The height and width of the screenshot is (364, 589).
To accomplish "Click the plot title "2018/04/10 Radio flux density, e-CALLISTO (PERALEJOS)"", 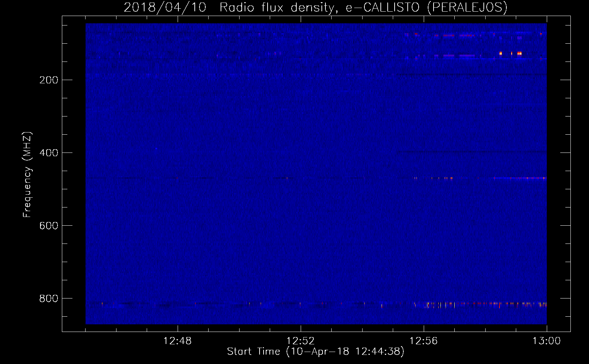I will tap(315, 7).
